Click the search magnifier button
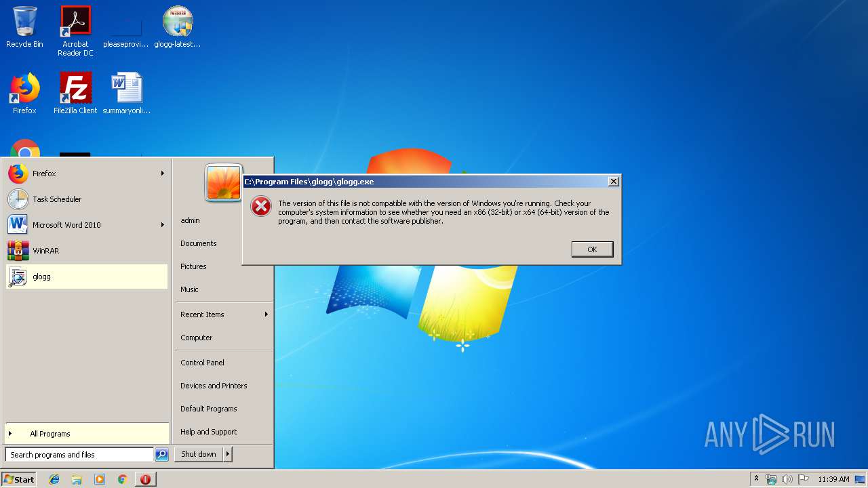This screenshot has height=488, width=868. tap(161, 455)
